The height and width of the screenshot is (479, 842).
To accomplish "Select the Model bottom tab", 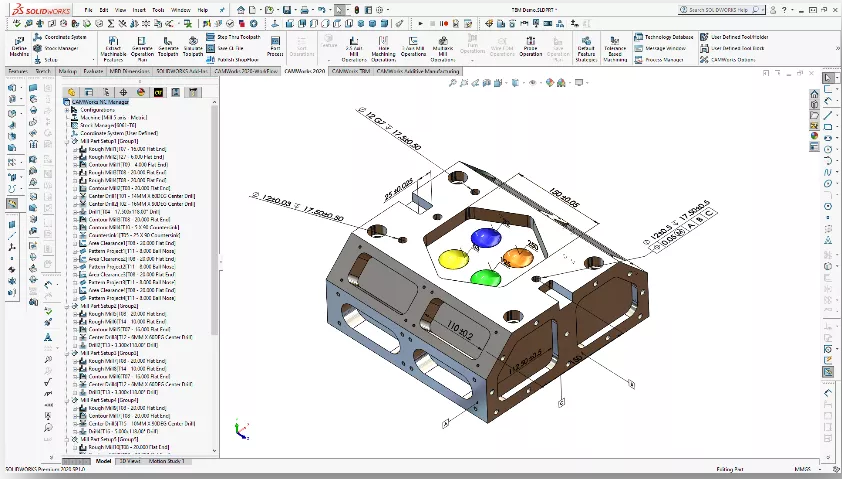I will (x=103, y=461).
